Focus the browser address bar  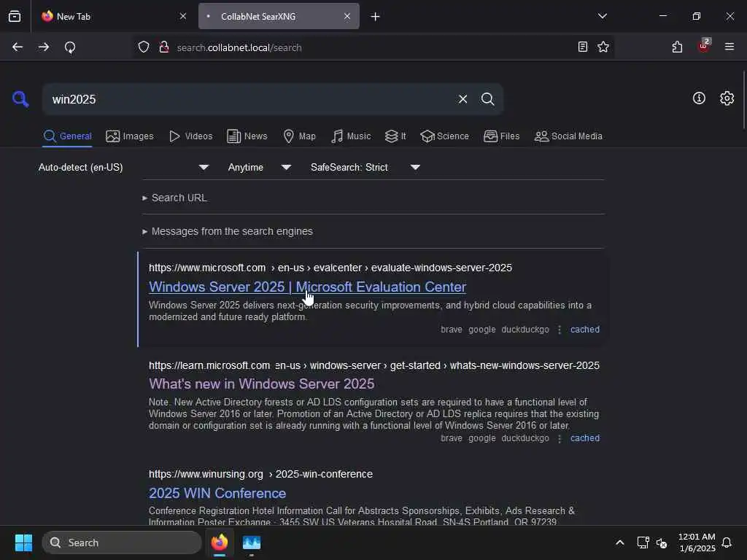(x=371, y=47)
